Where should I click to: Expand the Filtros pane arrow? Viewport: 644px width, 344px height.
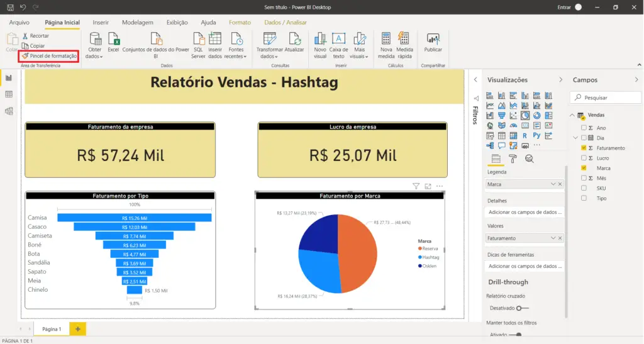pos(475,80)
